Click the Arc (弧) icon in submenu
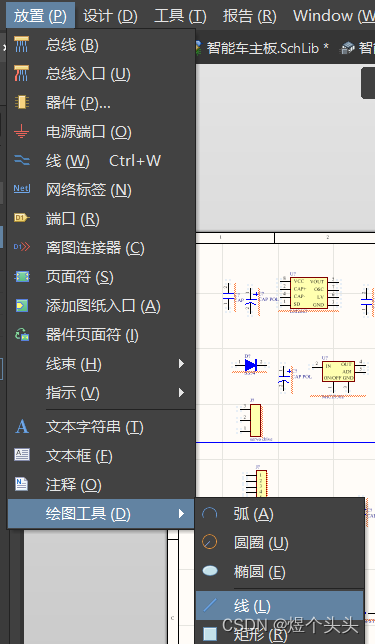 click(x=209, y=513)
